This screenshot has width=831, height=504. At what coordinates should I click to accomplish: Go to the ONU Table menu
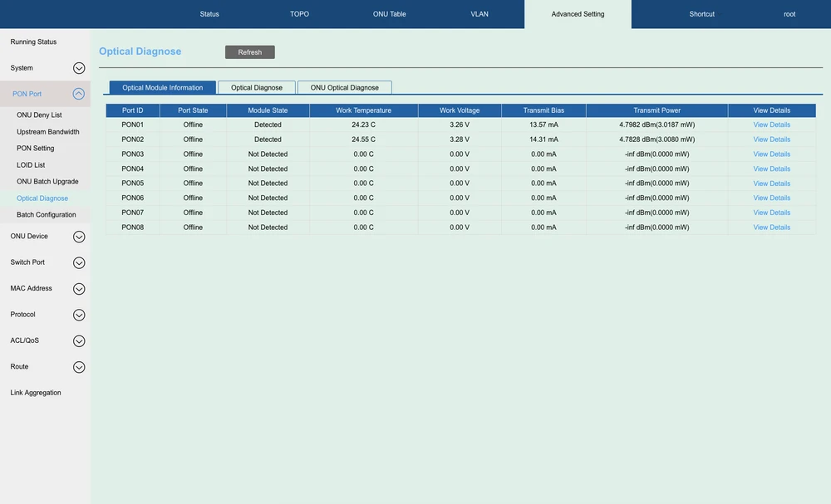[389, 14]
